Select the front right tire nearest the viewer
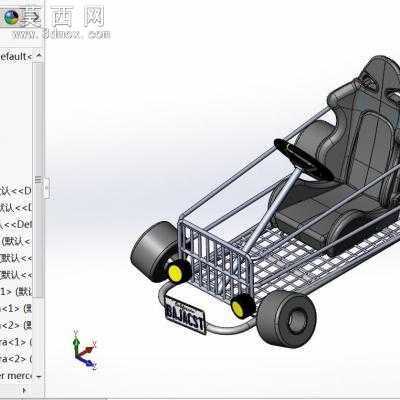 point(287,319)
